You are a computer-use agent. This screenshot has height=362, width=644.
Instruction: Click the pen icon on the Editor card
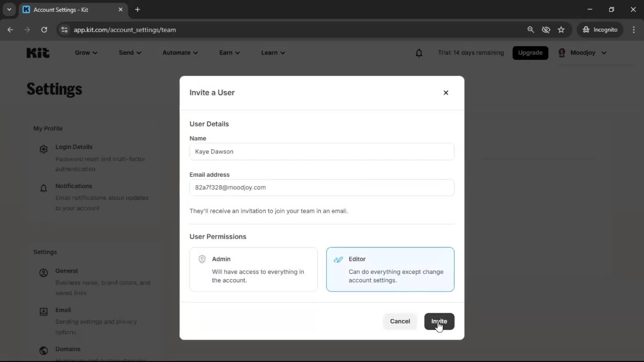338,259
